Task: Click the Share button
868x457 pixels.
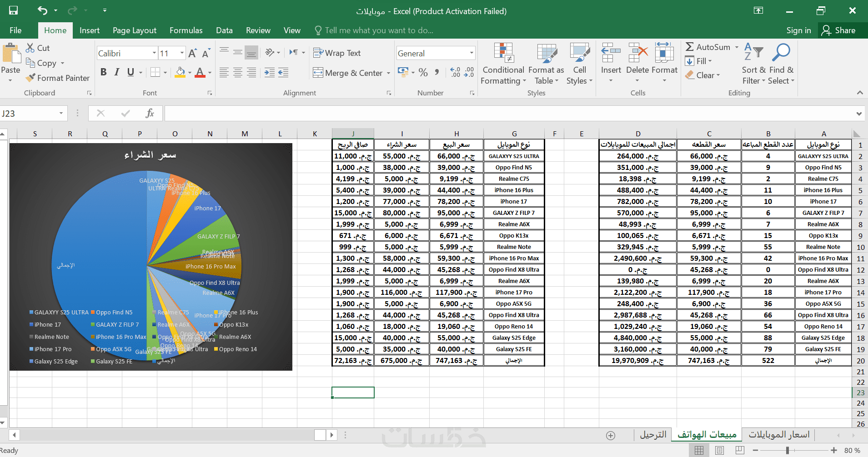Action: click(x=839, y=30)
